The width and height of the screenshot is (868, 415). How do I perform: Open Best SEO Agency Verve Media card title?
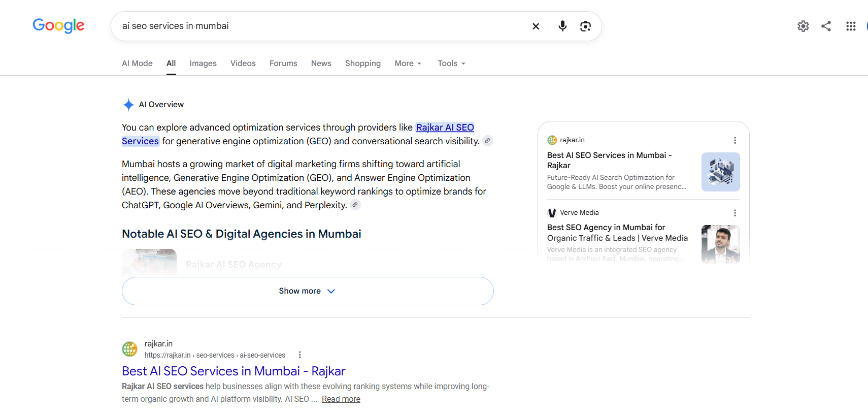point(617,233)
